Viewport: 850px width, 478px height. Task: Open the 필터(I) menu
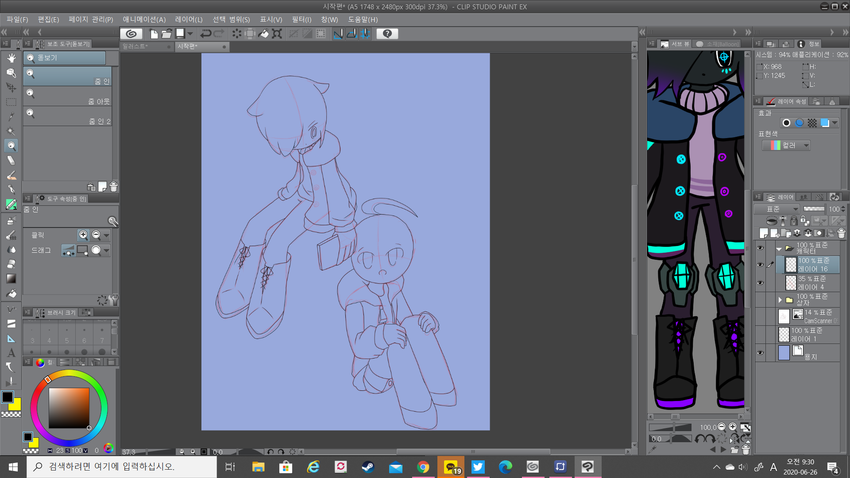301,19
